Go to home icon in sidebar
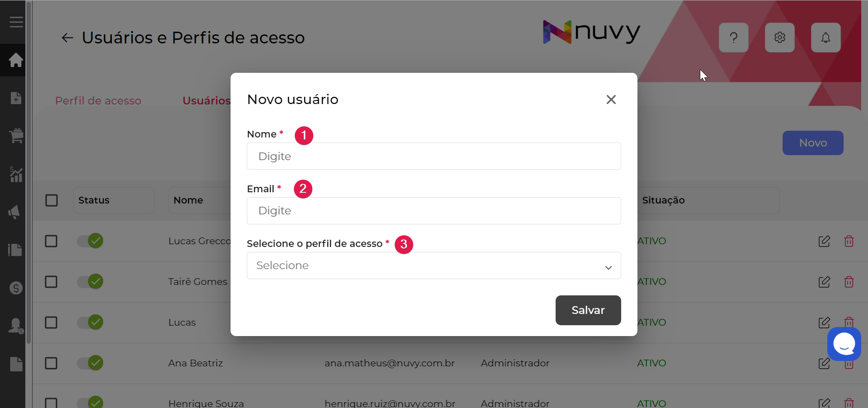868x408 pixels. (16, 60)
